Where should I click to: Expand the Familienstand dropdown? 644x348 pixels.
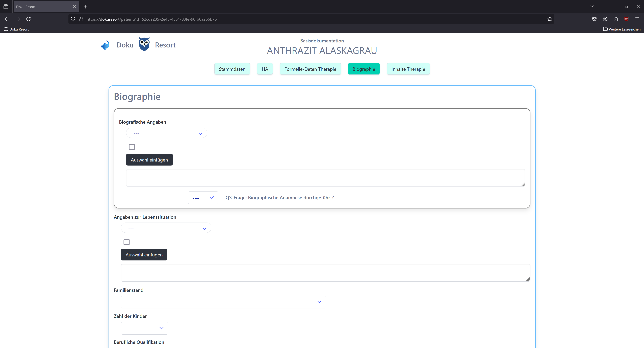pyautogui.click(x=223, y=302)
